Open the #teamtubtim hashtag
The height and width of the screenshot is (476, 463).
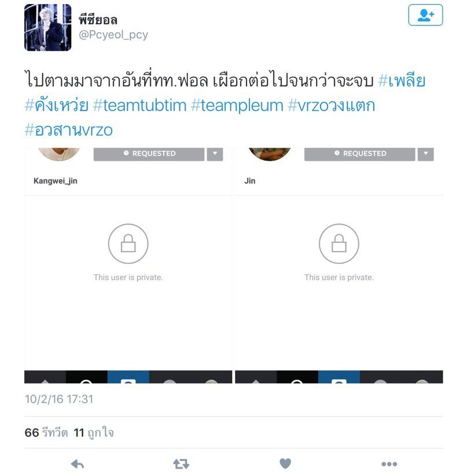[x=139, y=106]
